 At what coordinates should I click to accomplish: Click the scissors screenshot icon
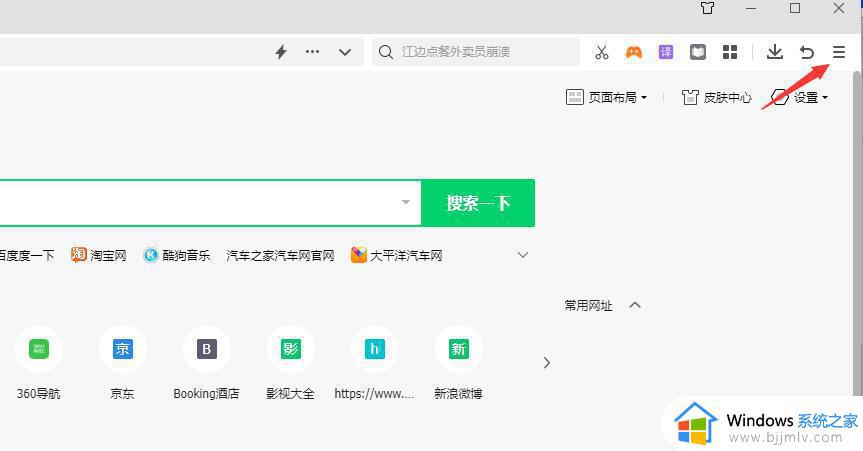602,52
